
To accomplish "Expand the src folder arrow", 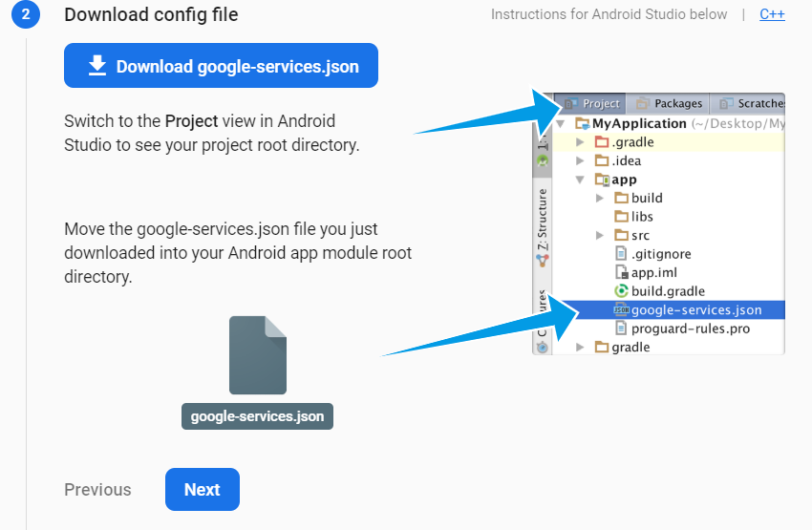I will tap(600, 235).
